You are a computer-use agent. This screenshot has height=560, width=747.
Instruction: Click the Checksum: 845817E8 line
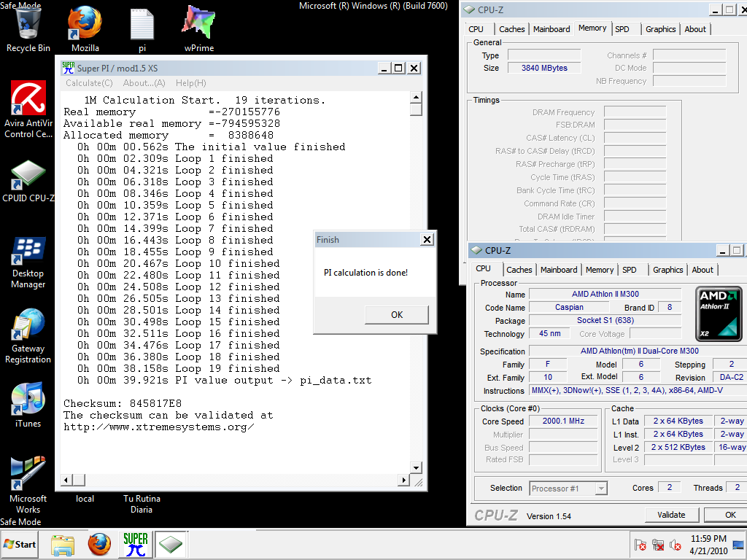click(x=123, y=403)
